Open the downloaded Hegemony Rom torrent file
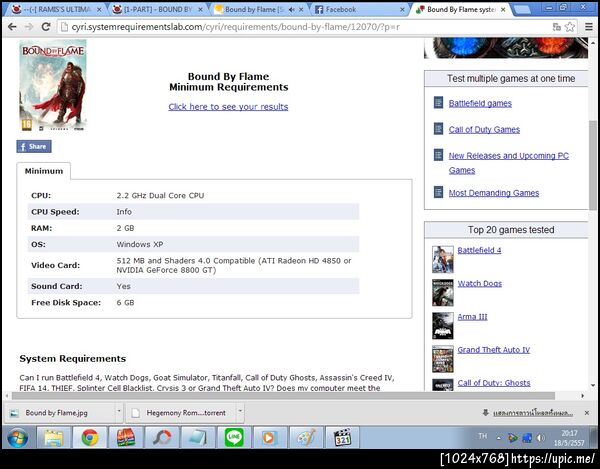Viewport: 600px width, 469px height. click(181, 413)
